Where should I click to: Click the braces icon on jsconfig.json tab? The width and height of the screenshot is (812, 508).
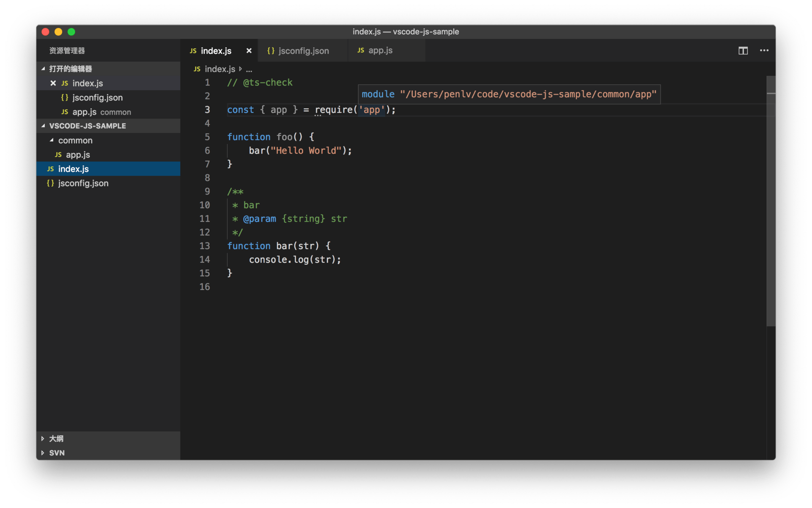(271, 51)
